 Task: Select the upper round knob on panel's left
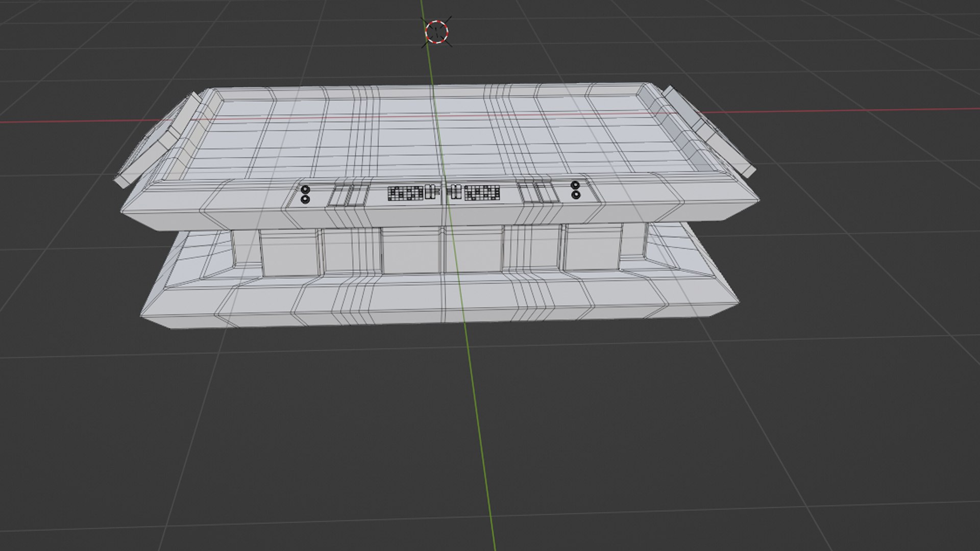click(x=305, y=190)
